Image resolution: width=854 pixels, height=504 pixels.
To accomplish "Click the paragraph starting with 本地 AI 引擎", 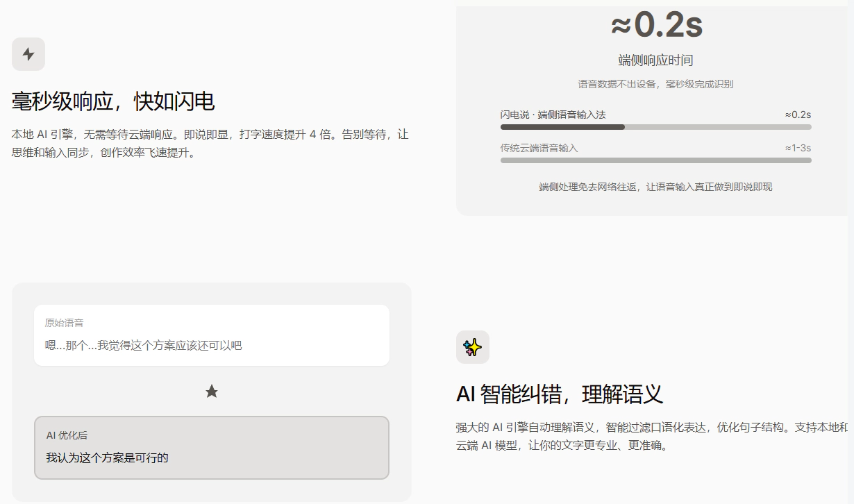I will click(210, 143).
